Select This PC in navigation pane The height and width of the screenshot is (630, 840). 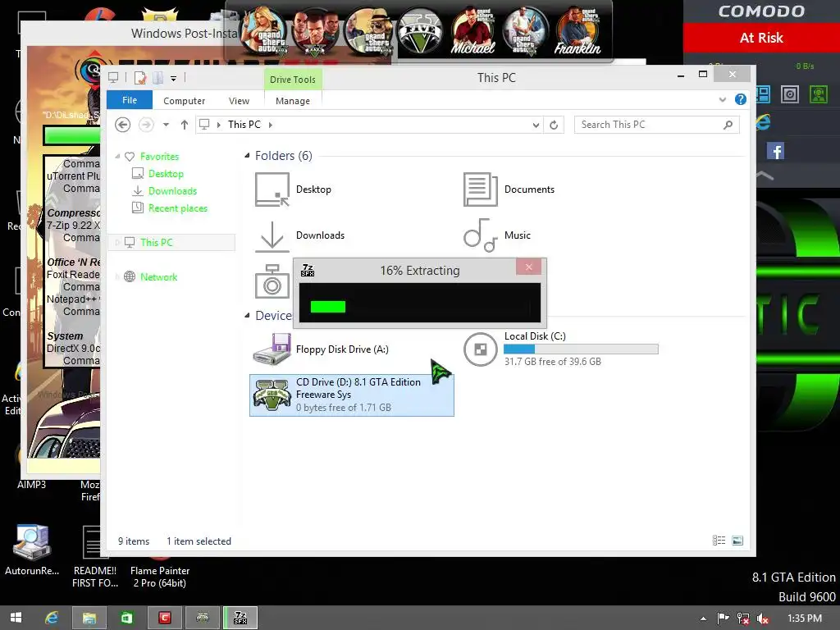pos(171,242)
